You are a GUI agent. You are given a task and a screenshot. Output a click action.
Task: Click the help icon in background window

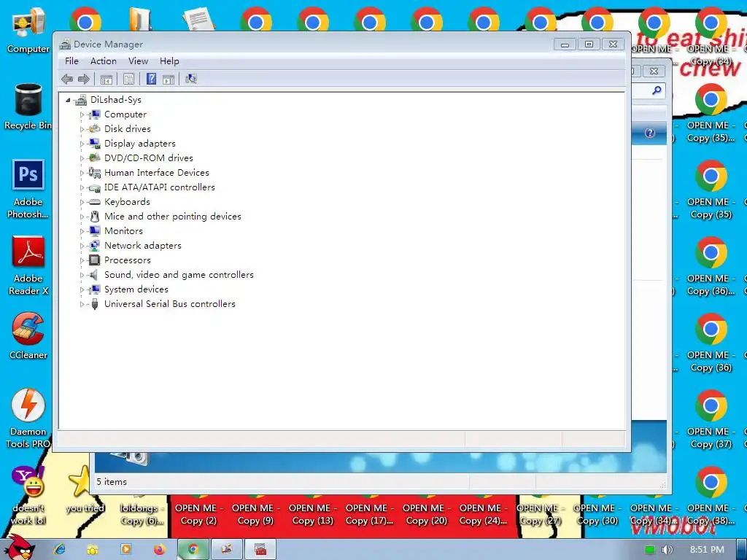650,133
